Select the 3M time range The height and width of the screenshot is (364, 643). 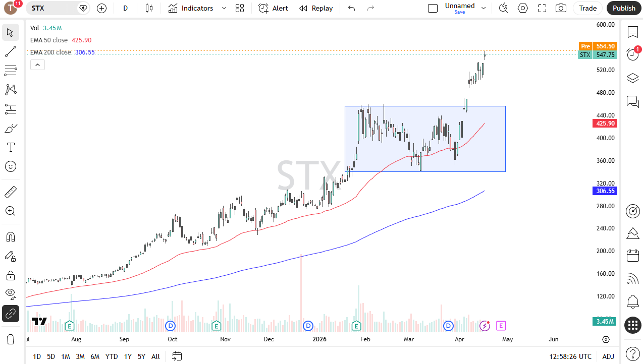coord(80,356)
